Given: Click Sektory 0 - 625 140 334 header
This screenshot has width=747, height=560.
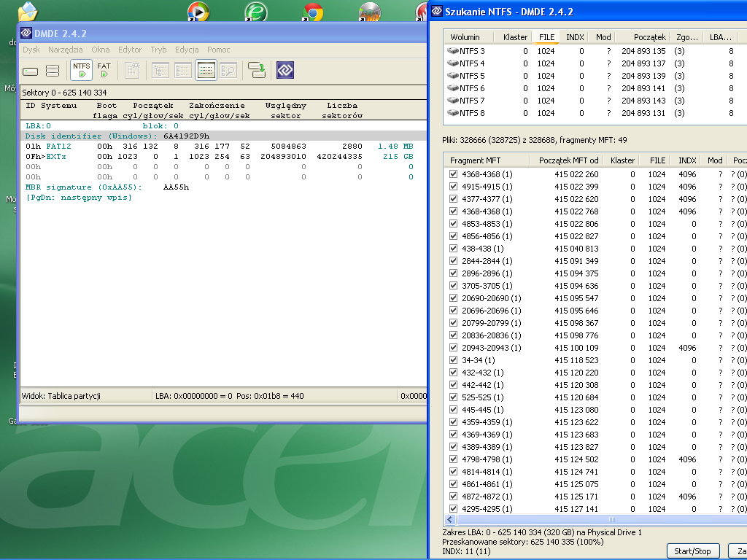Looking at the screenshot, I should (64, 93).
